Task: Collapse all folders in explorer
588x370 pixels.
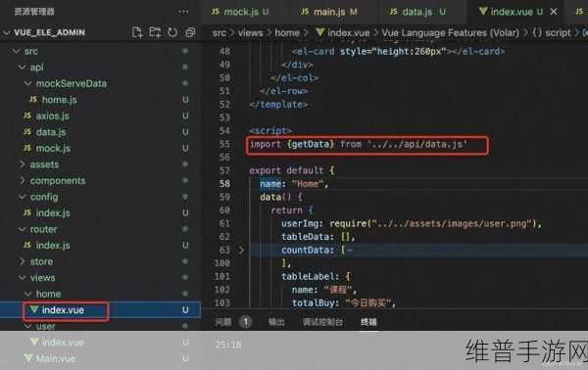Action: (190, 32)
